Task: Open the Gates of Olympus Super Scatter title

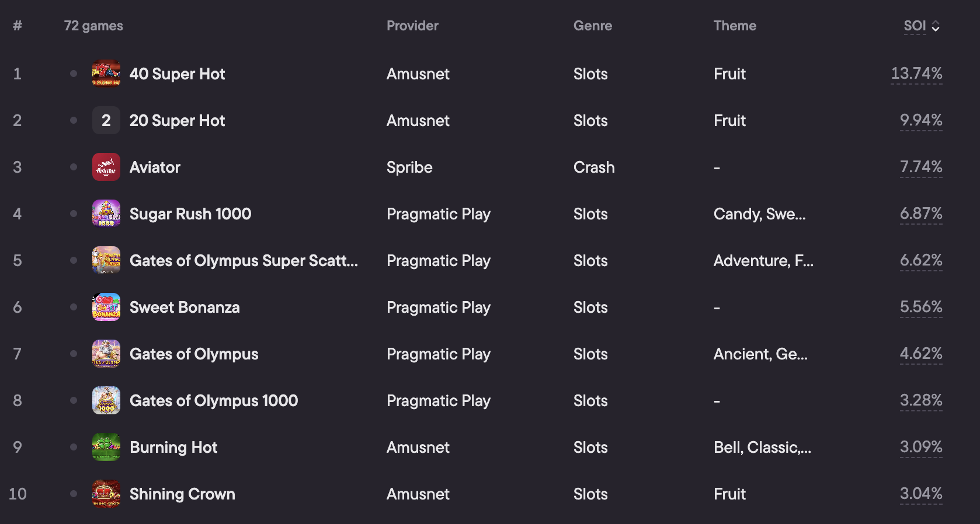Action: pos(244,260)
